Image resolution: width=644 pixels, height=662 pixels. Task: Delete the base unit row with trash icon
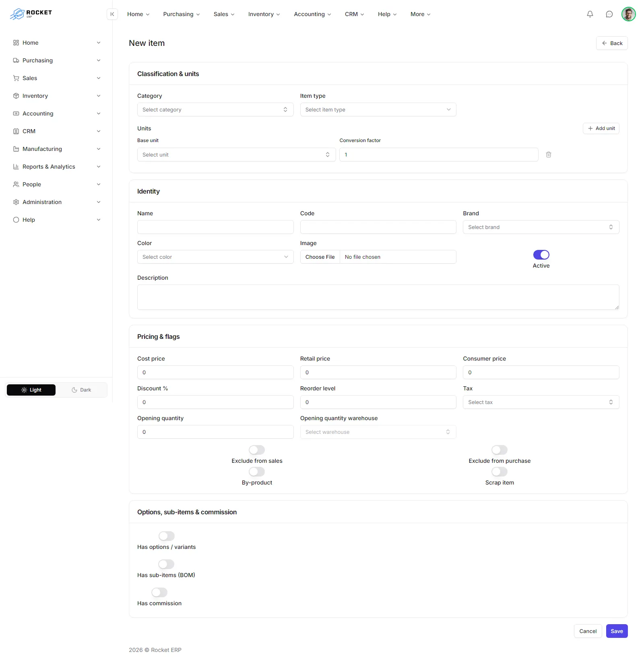pos(548,155)
